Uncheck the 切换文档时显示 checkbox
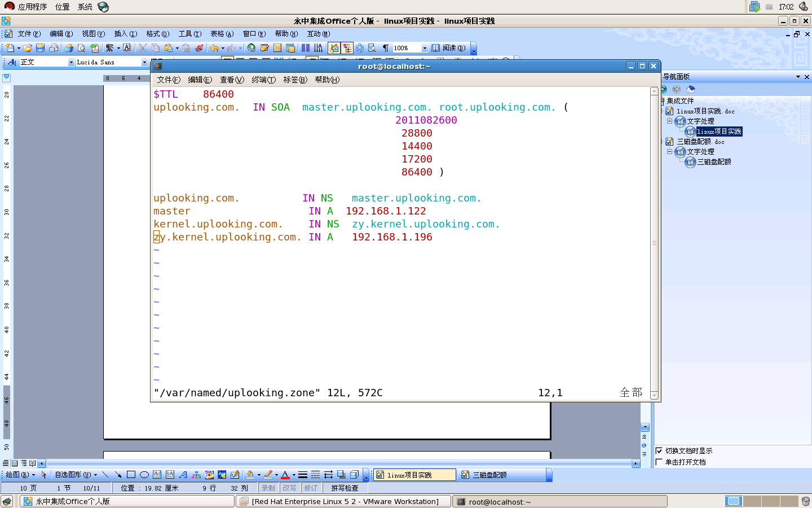 tap(659, 450)
